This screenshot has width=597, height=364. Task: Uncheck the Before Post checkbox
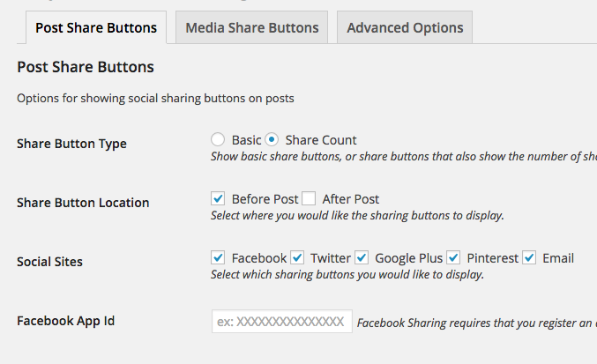(x=218, y=199)
